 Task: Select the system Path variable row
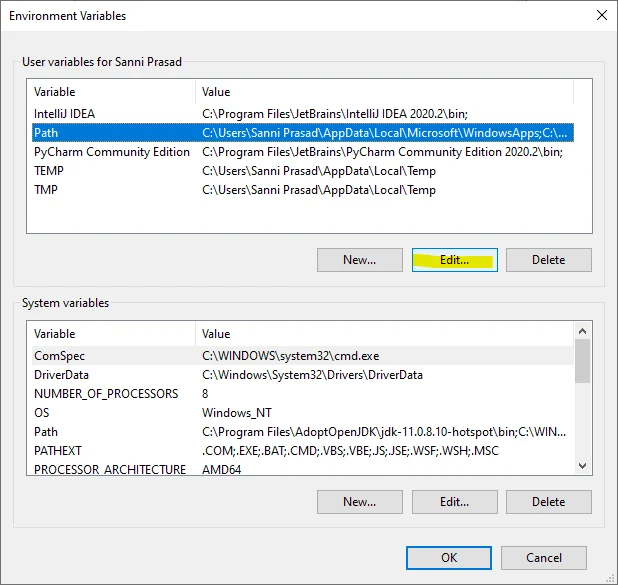click(x=303, y=432)
